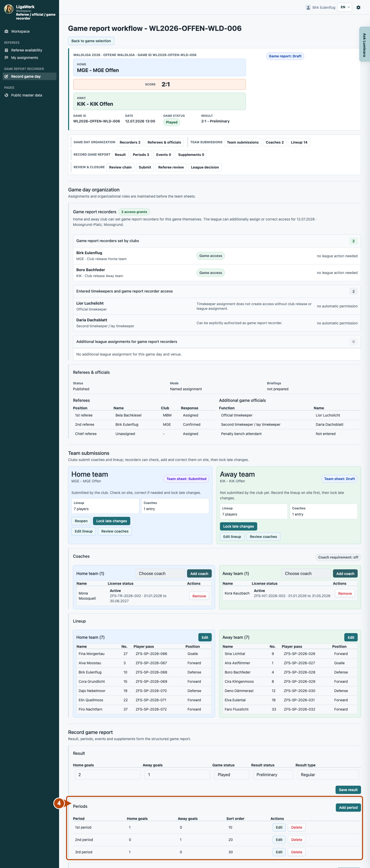The height and width of the screenshot is (868, 370).
Task: Edit the Home team lineup table
Action: pyautogui.click(x=205, y=637)
